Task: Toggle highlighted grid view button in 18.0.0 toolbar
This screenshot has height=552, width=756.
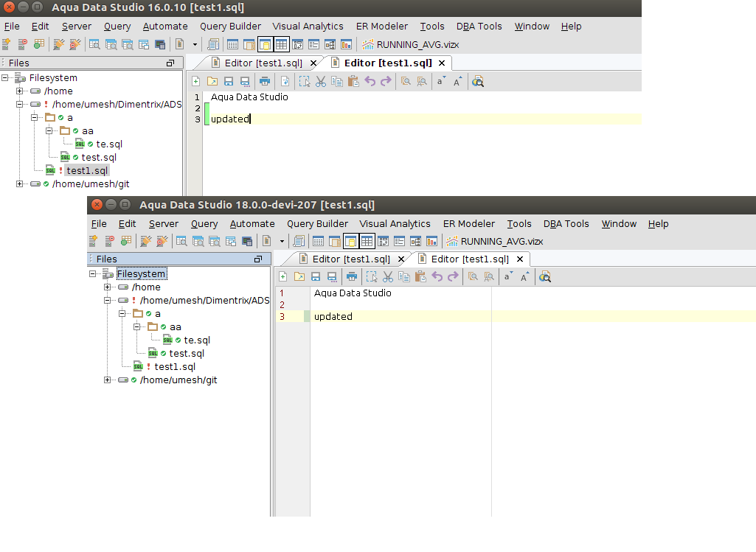Action: click(x=367, y=241)
